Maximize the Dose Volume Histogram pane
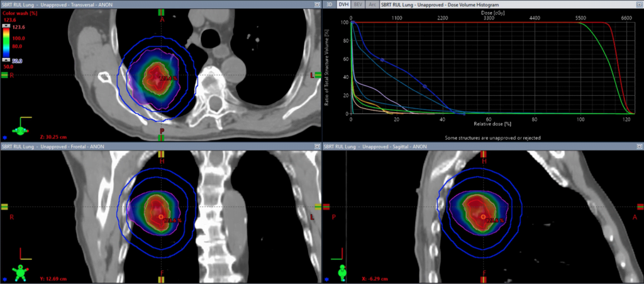This screenshot has width=644, height=284. coord(639,4)
